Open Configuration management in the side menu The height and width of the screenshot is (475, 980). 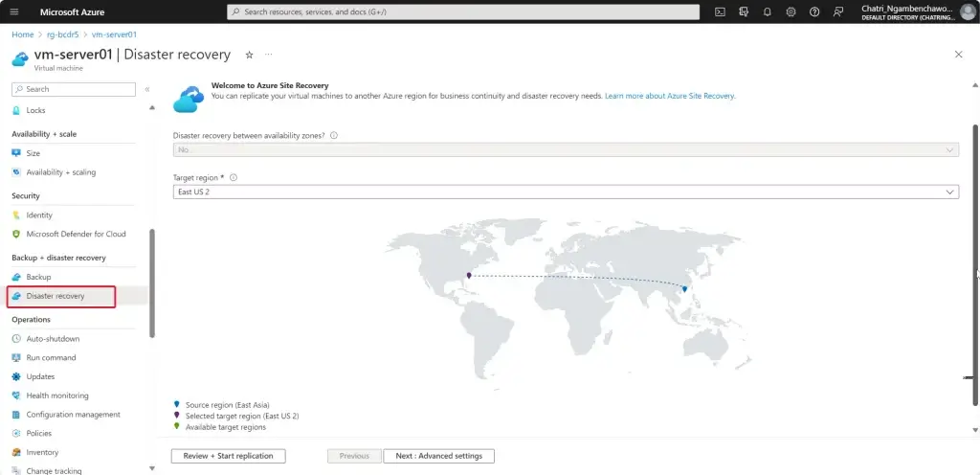click(x=74, y=415)
